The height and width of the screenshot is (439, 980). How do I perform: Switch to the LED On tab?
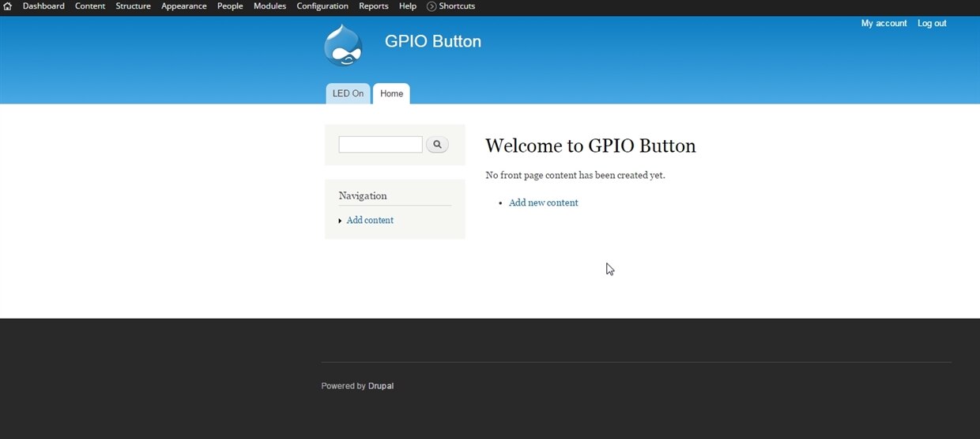pos(348,93)
